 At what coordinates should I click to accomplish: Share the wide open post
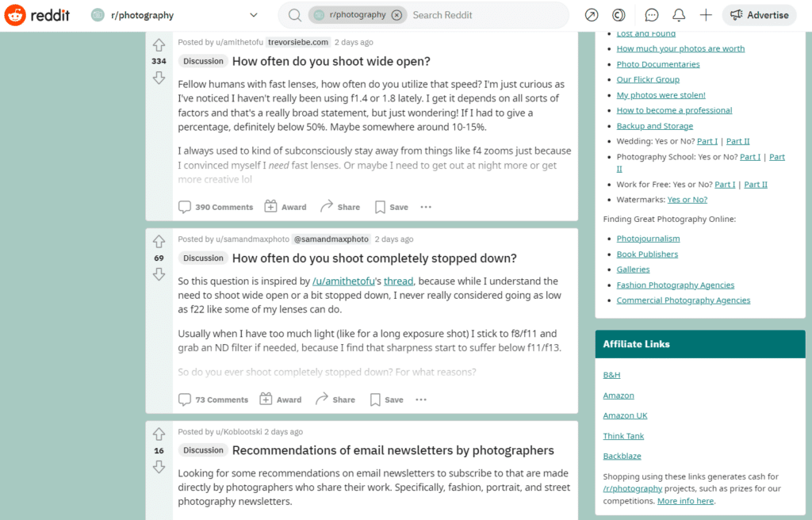(x=339, y=207)
